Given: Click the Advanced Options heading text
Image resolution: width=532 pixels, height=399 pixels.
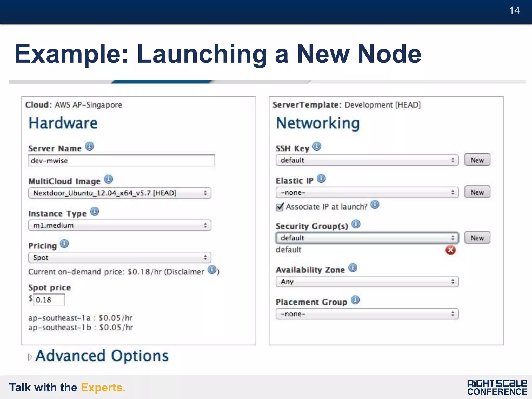Looking at the screenshot, I should [x=102, y=356].
